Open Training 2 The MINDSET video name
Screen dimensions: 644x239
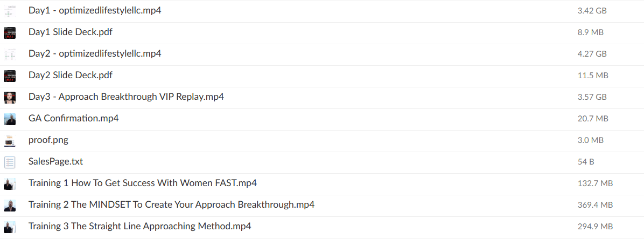(x=171, y=204)
